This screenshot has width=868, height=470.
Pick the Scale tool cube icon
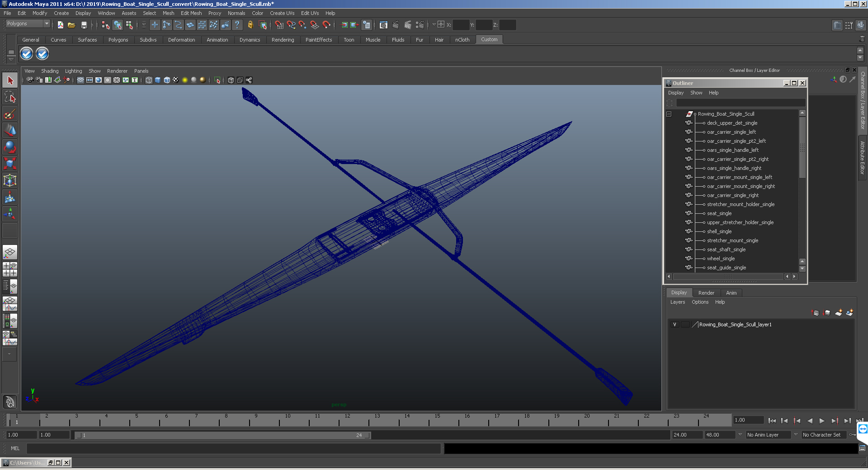point(10,163)
